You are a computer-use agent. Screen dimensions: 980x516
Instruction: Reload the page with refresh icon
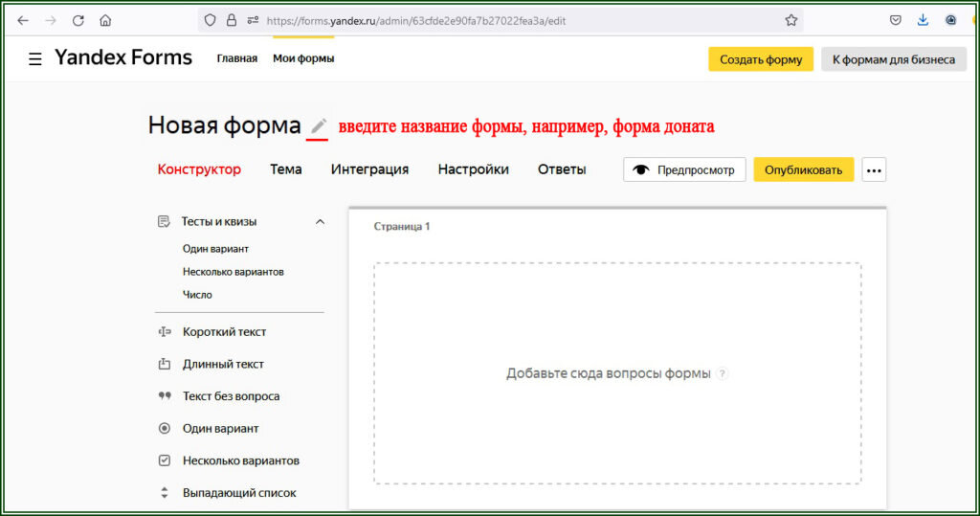(x=78, y=21)
